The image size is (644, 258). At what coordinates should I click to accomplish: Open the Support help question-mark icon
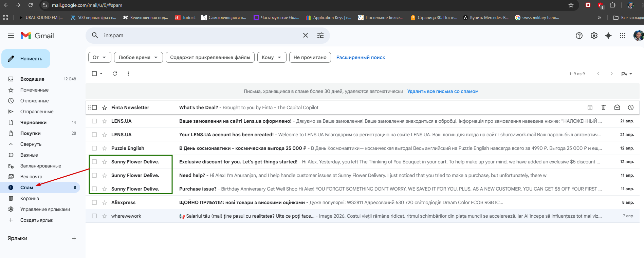(x=579, y=36)
